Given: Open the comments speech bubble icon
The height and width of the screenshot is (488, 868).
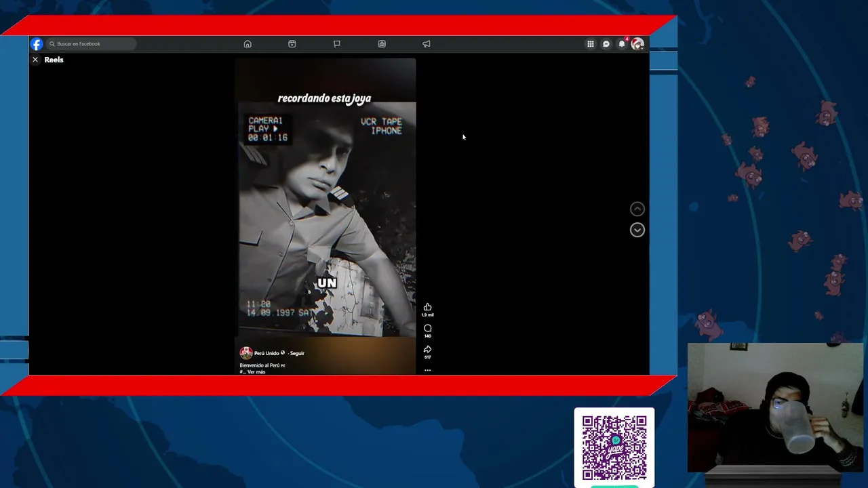Looking at the screenshot, I should coord(427,329).
